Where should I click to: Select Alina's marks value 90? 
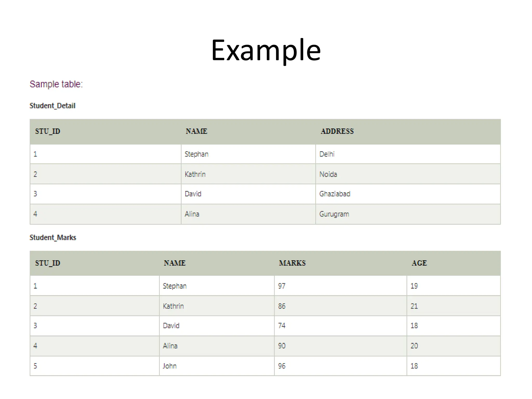coord(282,346)
